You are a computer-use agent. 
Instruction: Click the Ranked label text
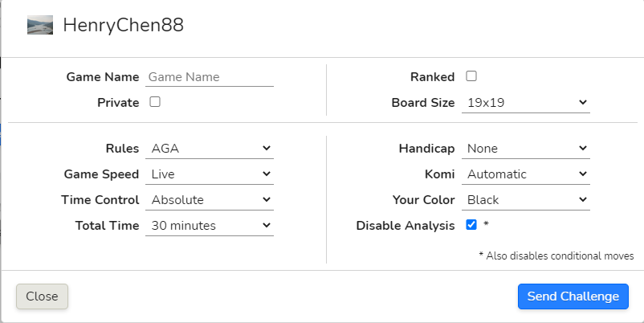[x=433, y=77]
